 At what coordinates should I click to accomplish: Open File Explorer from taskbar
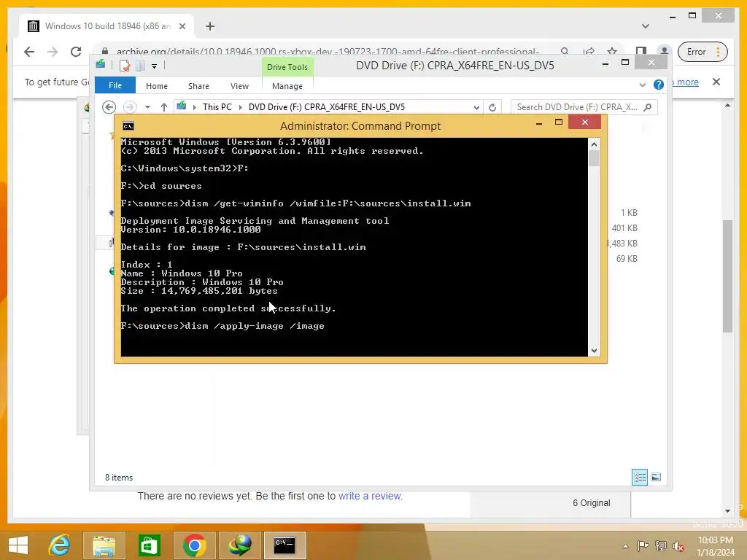104,545
